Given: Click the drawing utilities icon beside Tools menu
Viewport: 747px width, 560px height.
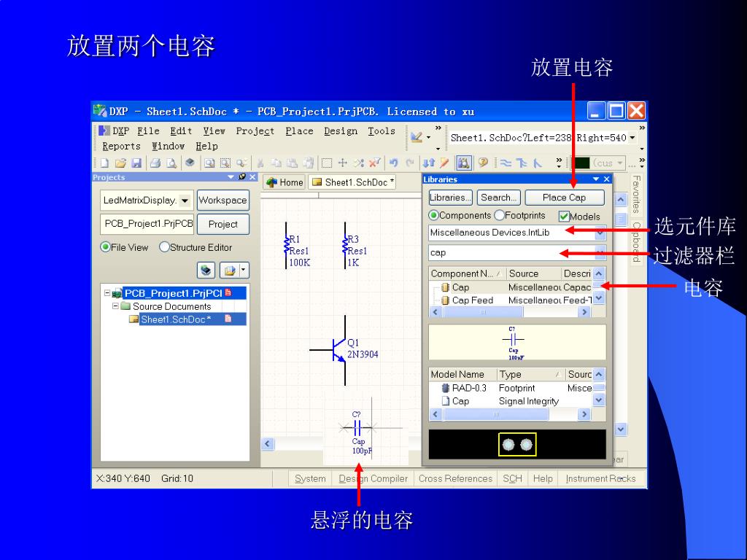Looking at the screenshot, I should (x=417, y=137).
